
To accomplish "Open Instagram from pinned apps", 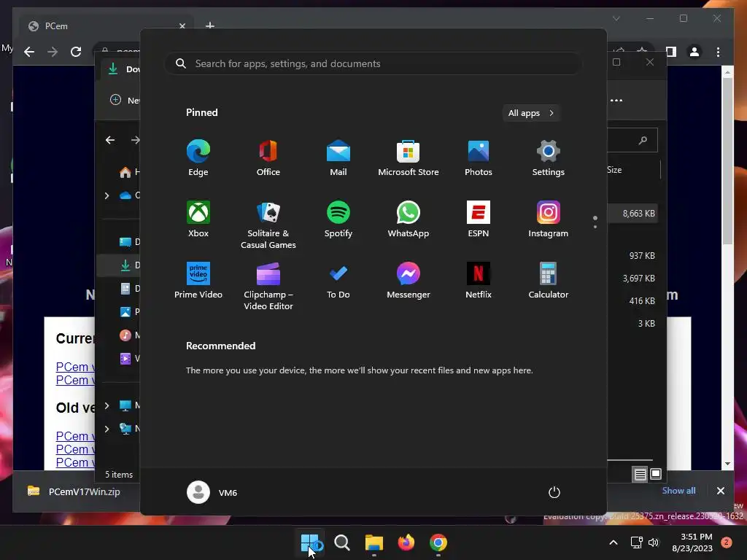I will click(549, 219).
